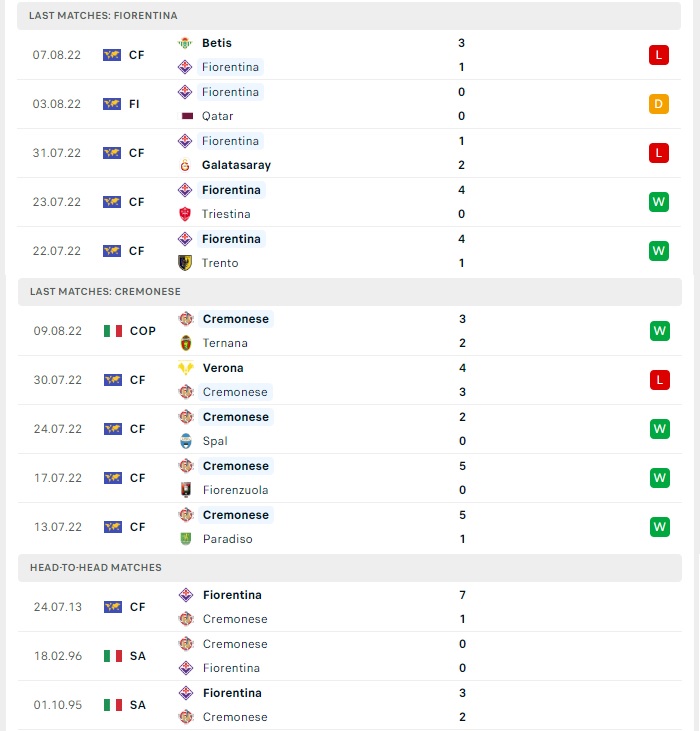Click the Ternana team badge
700x731 pixels.
(x=186, y=343)
